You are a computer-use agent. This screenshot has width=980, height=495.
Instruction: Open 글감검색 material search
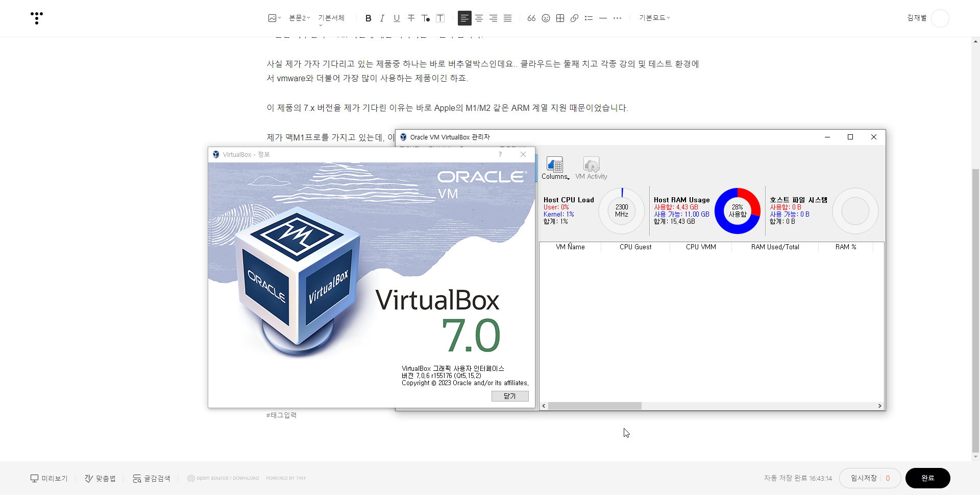(x=152, y=478)
